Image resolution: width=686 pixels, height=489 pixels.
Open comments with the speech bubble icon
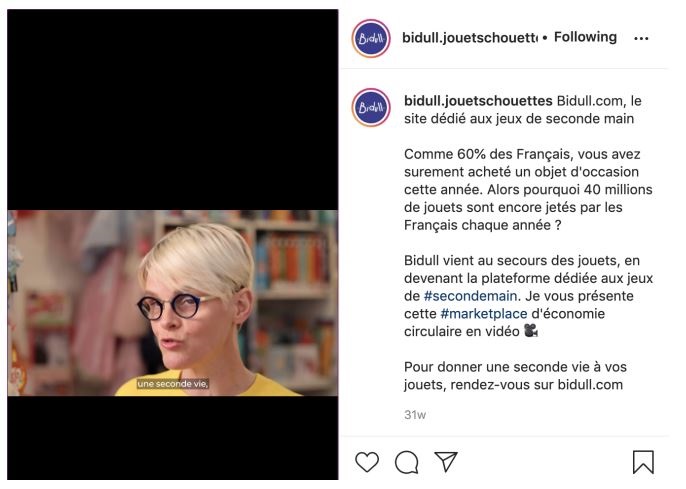point(406,462)
